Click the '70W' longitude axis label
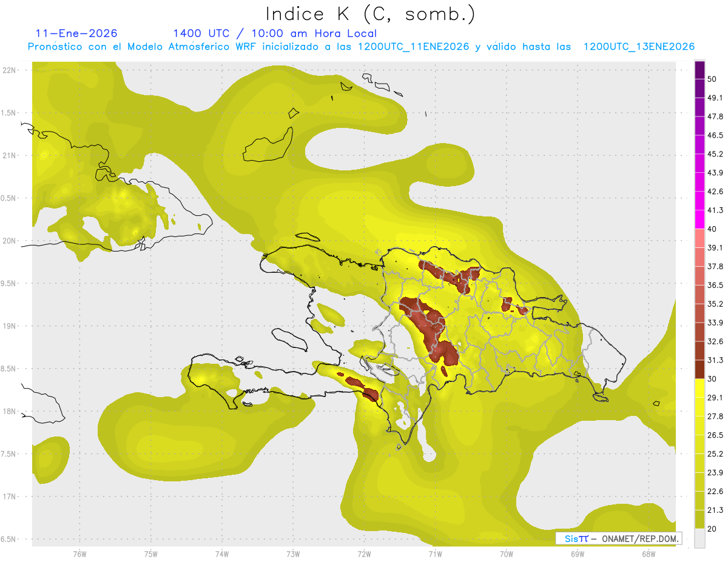Screen dimensions: 728x562 tap(506, 554)
